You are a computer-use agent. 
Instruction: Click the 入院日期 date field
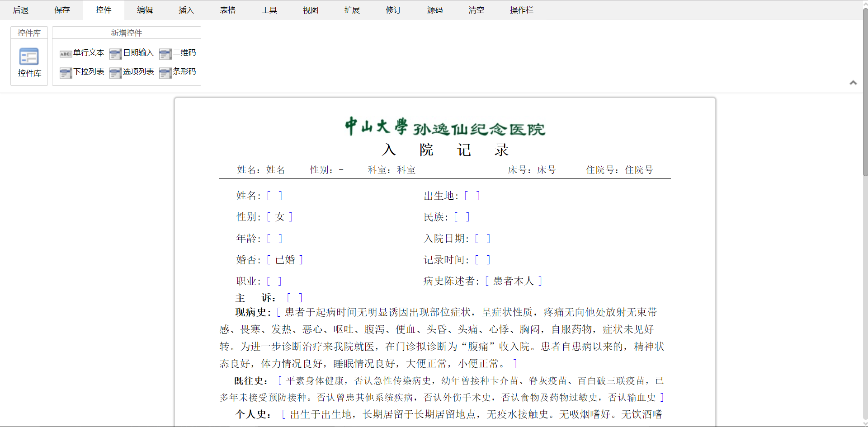pos(482,239)
